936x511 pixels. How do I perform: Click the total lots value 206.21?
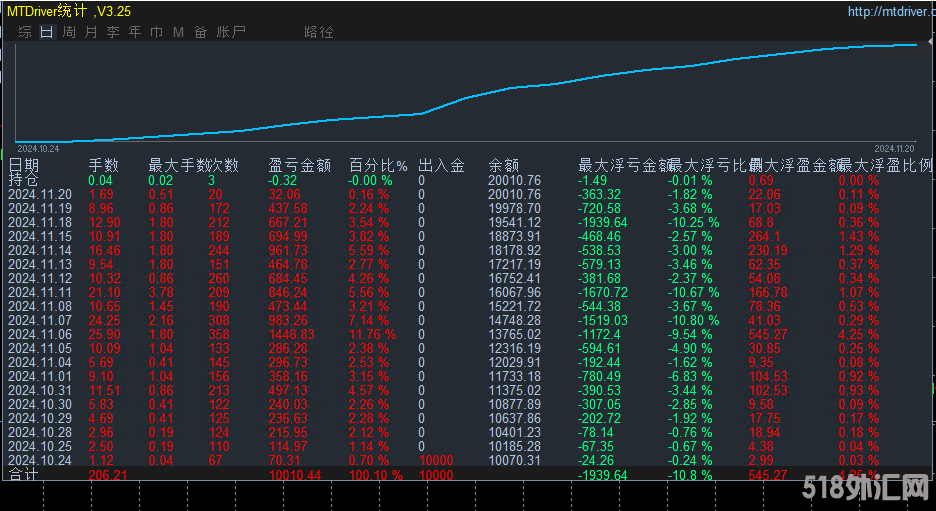[x=108, y=475]
